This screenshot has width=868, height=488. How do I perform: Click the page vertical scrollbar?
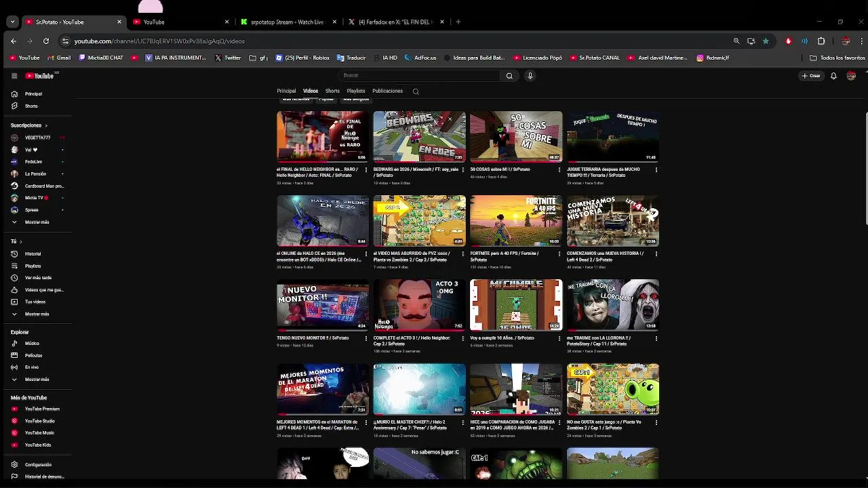click(x=866, y=169)
